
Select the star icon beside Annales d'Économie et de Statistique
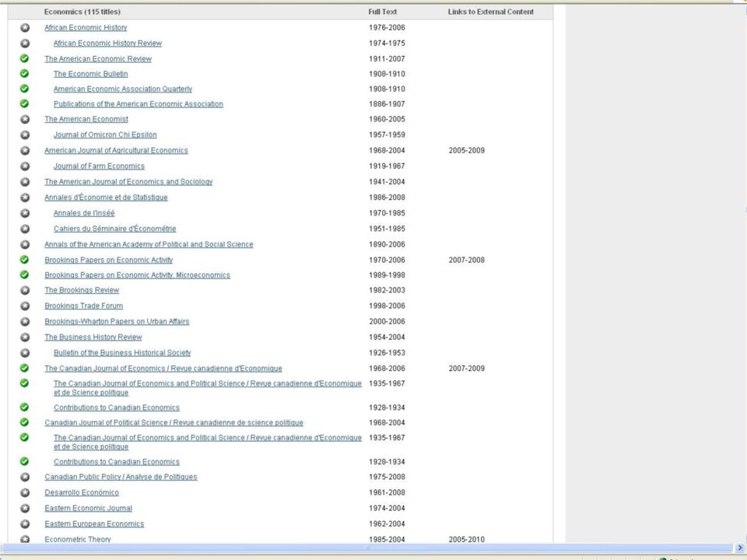point(25,198)
